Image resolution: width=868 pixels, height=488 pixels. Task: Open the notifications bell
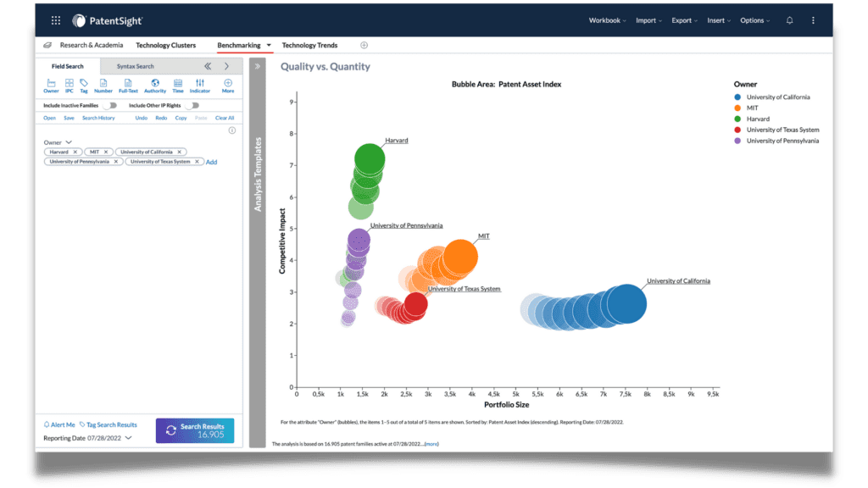pos(789,20)
